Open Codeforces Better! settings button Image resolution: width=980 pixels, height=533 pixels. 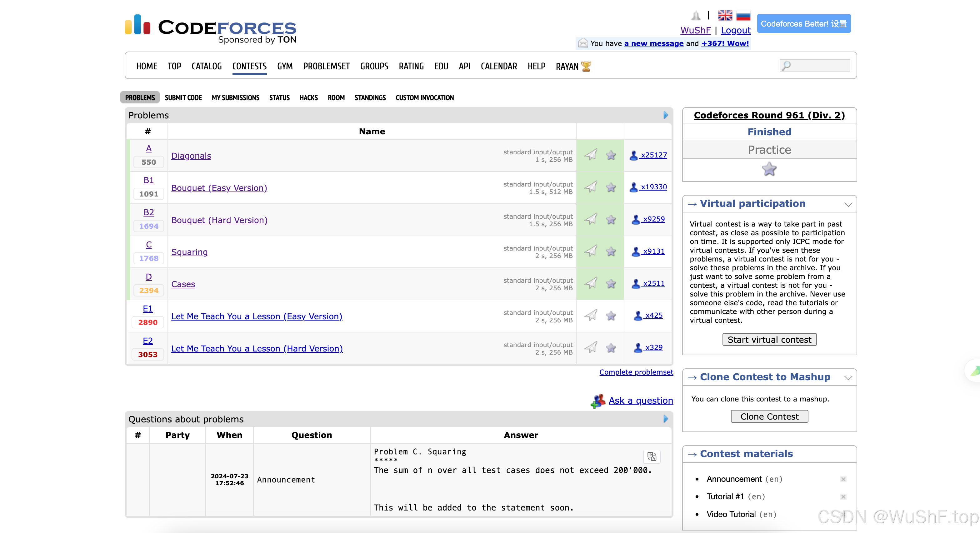(x=803, y=23)
